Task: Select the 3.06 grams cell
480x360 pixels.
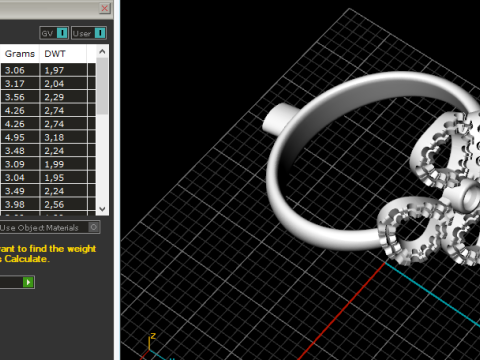Action: tap(20, 70)
